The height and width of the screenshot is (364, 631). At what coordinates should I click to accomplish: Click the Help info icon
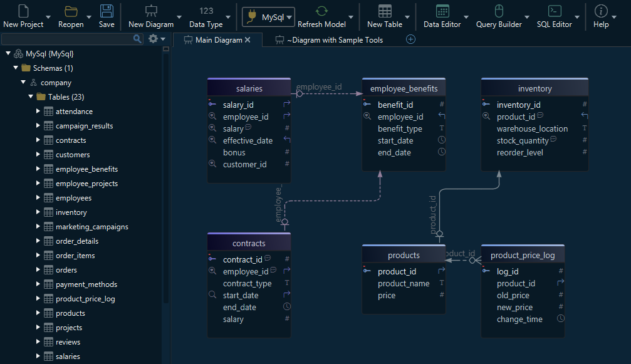click(x=601, y=11)
